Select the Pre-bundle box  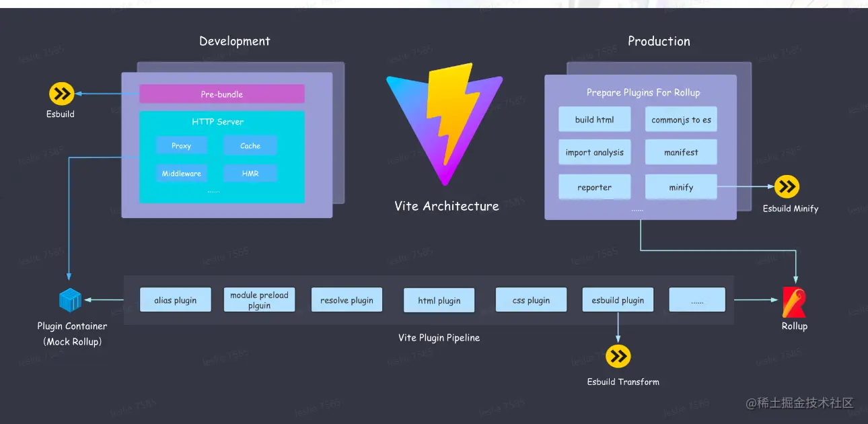click(221, 94)
